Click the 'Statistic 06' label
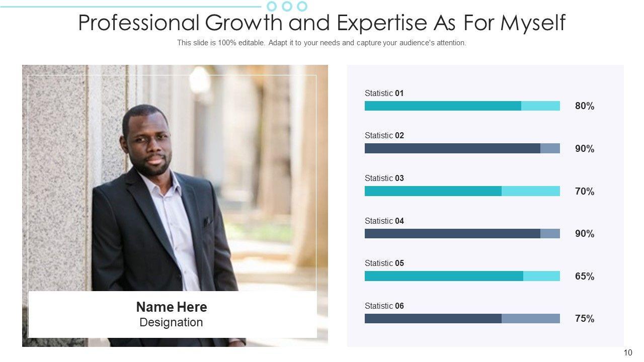644x362 pixels. (384, 306)
